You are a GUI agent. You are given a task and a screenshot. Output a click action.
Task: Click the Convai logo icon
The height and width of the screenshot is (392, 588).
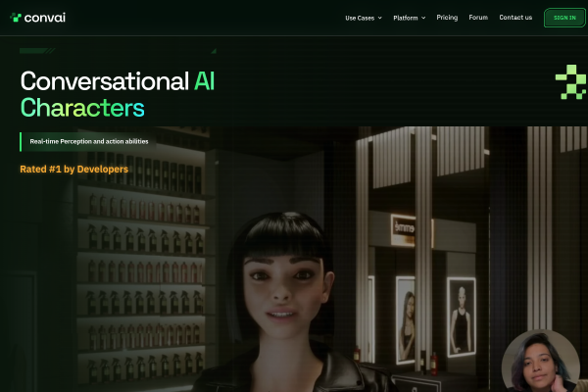(x=16, y=18)
